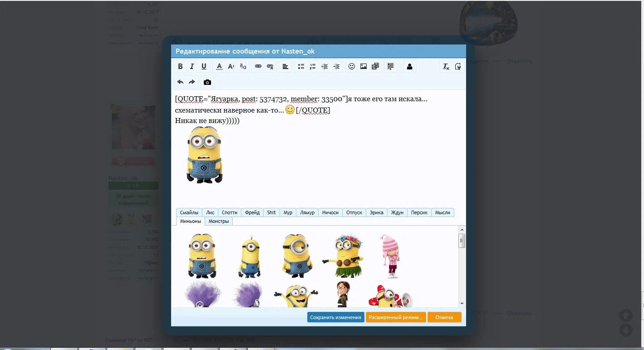Click the remove formatting icon
This screenshot has height=350, width=644.
click(446, 67)
